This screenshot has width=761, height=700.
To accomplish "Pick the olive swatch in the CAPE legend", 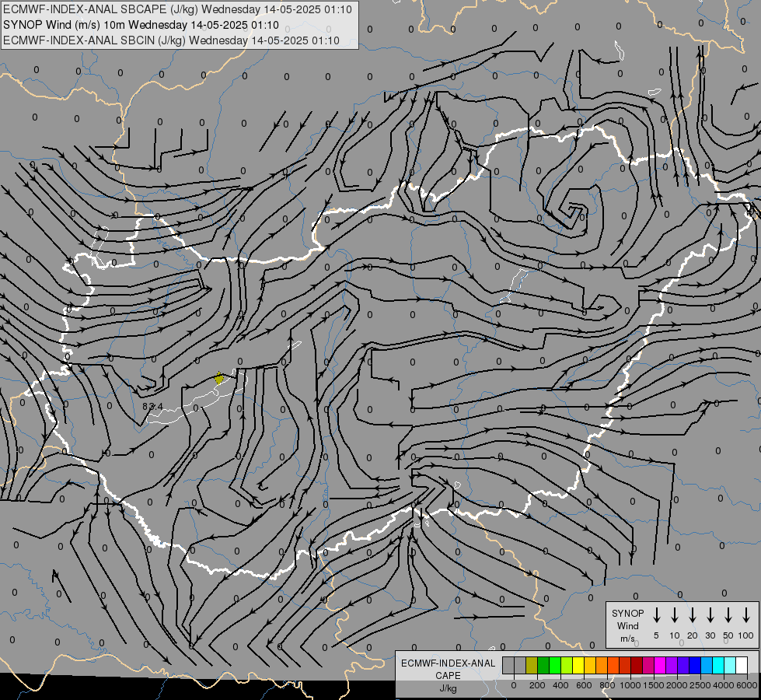I will (532, 665).
